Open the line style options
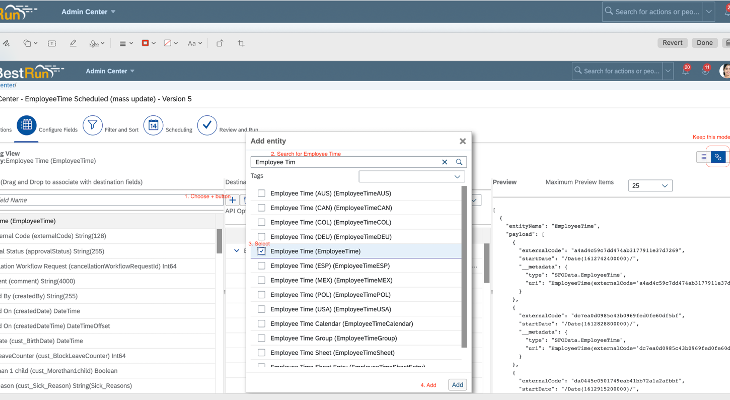The width and height of the screenshot is (730, 400). (126, 43)
